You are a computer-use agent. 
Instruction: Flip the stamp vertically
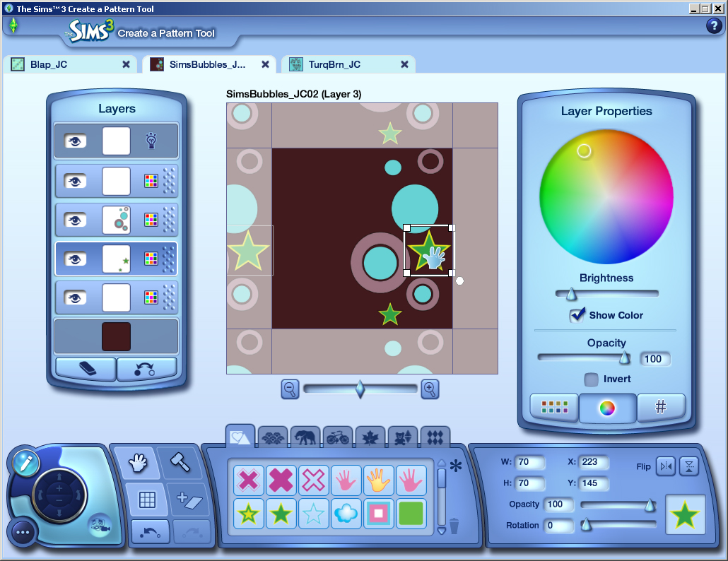pyautogui.click(x=688, y=466)
